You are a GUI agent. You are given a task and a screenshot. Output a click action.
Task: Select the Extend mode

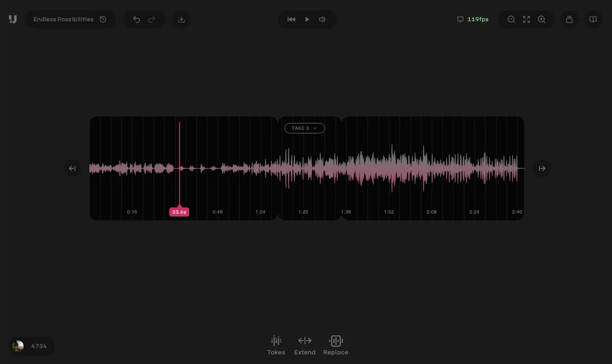tap(305, 344)
